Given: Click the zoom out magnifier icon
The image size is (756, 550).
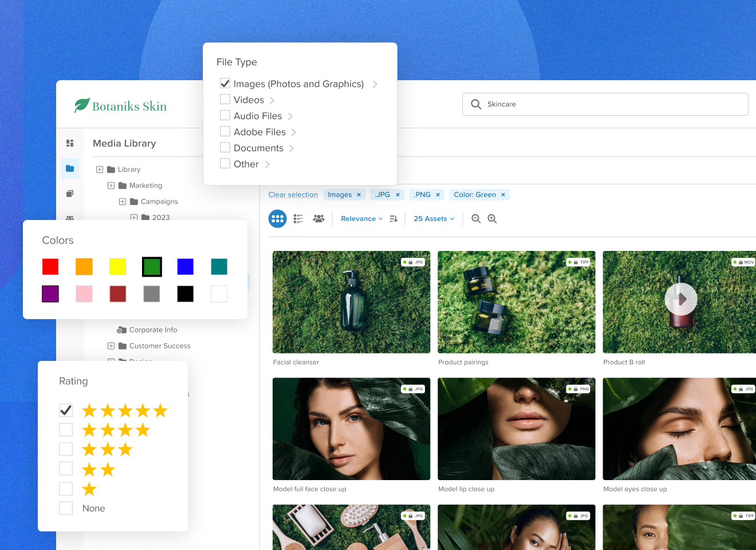Looking at the screenshot, I should coord(476,219).
